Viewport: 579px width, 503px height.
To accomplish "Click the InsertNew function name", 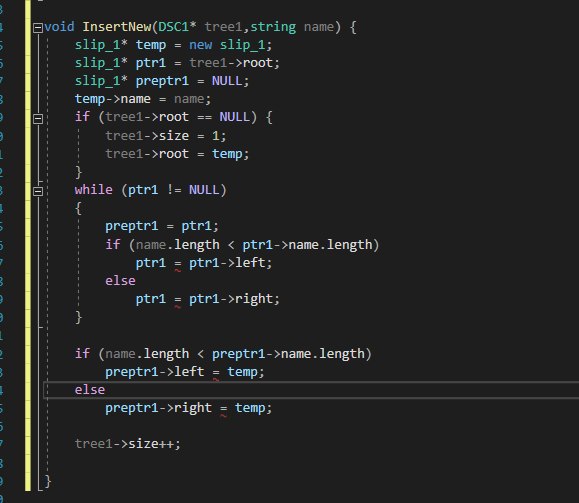I will (x=117, y=27).
